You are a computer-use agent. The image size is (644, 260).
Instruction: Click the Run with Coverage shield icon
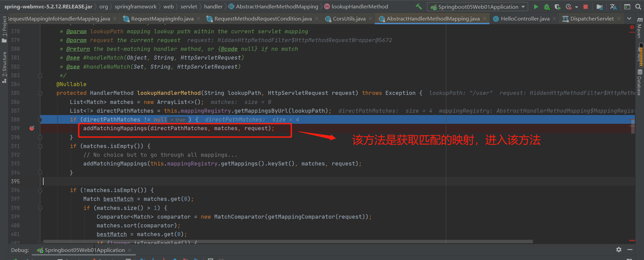coord(557,7)
